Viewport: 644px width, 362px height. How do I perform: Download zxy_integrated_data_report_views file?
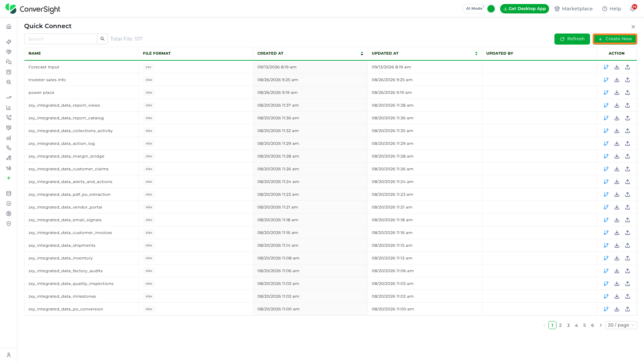click(x=617, y=105)
